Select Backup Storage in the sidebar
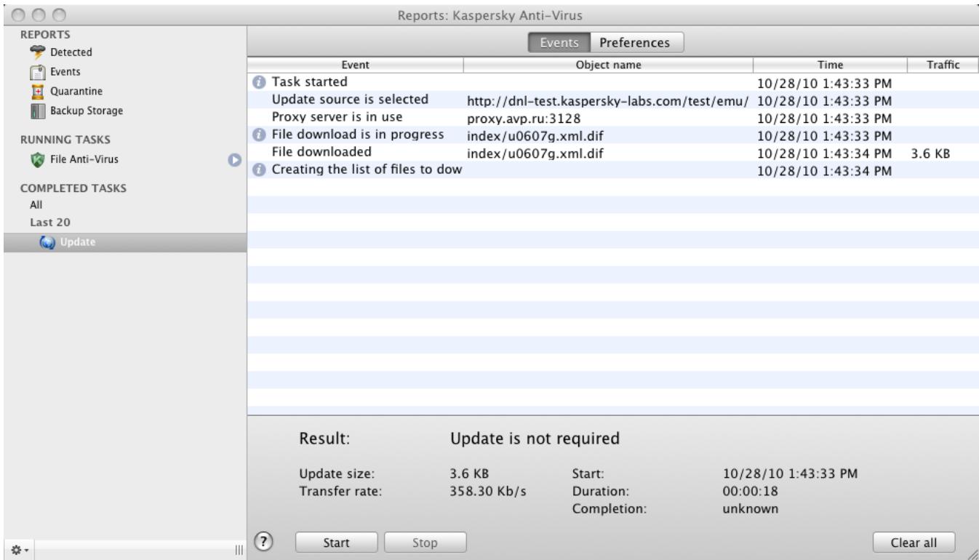Viewport: 979px width, 560px height. pos(87,111)
